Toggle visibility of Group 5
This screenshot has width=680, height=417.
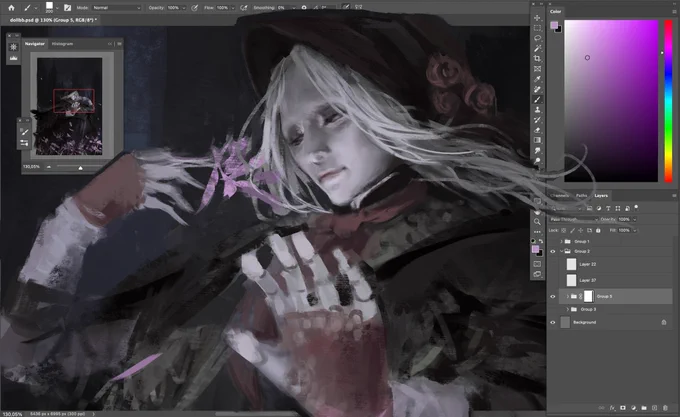pyautogui.click(x=552, y=296)
